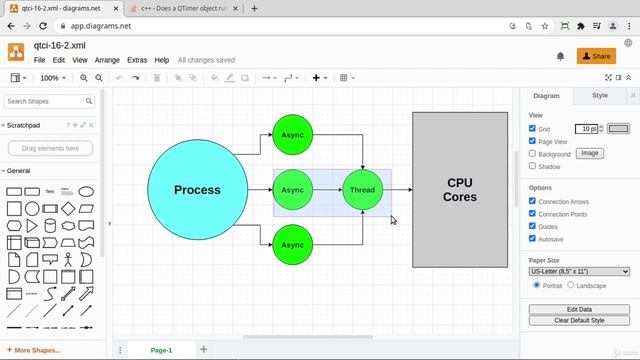640x360 pixels.
Task: Toggle the Autosave checkbox
Action: (x=532, y=238)
